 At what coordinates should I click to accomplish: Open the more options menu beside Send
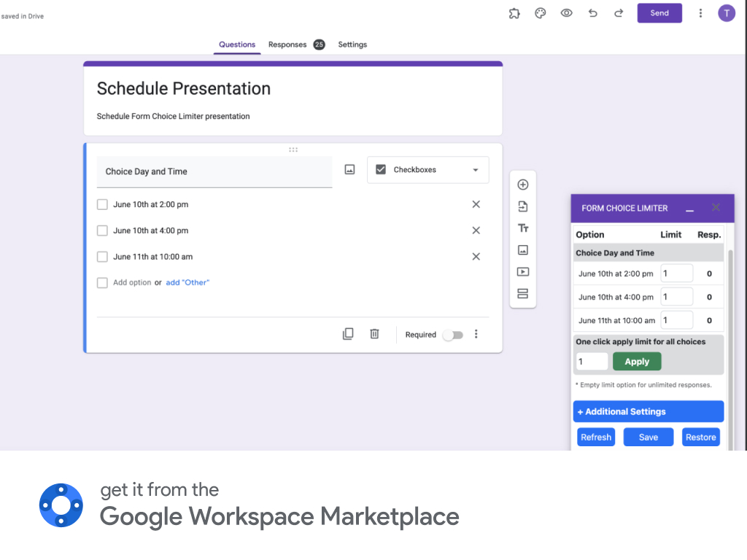pyautogui.click(x=700, y=13)
